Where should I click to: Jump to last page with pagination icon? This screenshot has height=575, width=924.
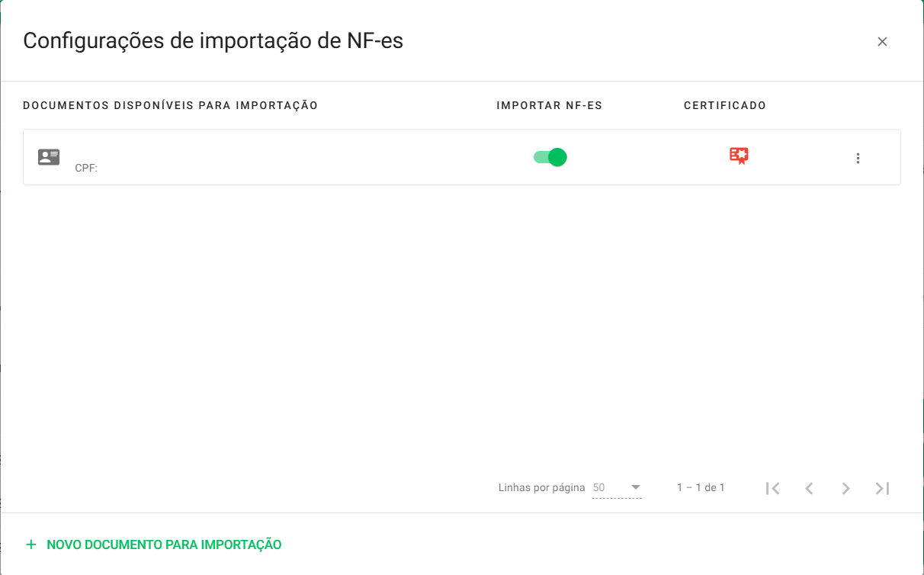coord(881,487)
